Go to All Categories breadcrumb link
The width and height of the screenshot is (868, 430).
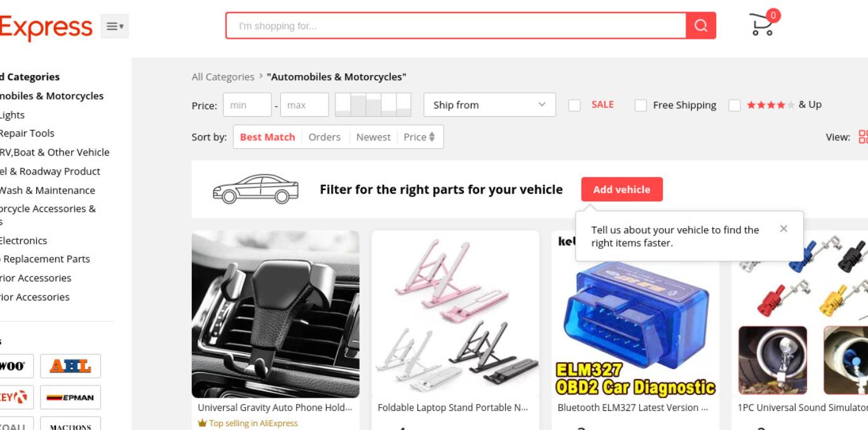[x=223, y=77]
